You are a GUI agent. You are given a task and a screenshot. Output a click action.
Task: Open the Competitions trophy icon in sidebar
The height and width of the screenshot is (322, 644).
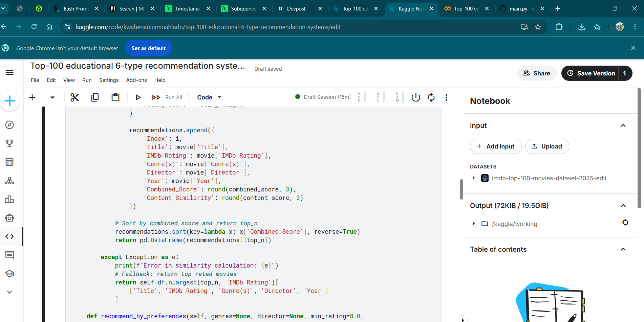coord(9,143)
